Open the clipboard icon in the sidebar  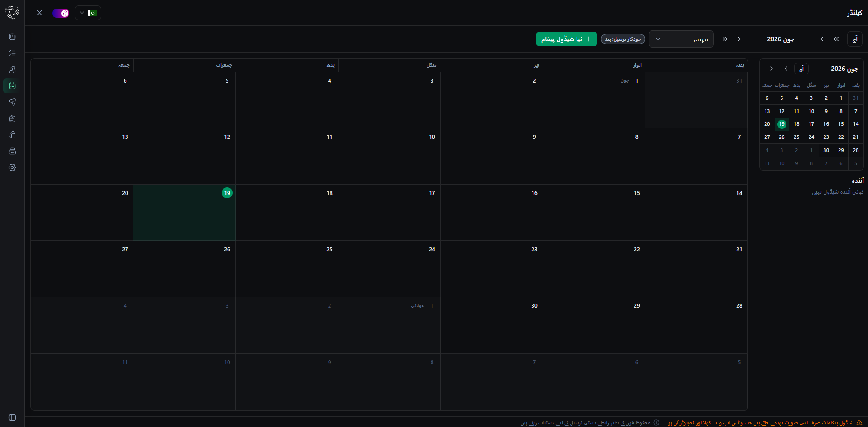point(12,118)
